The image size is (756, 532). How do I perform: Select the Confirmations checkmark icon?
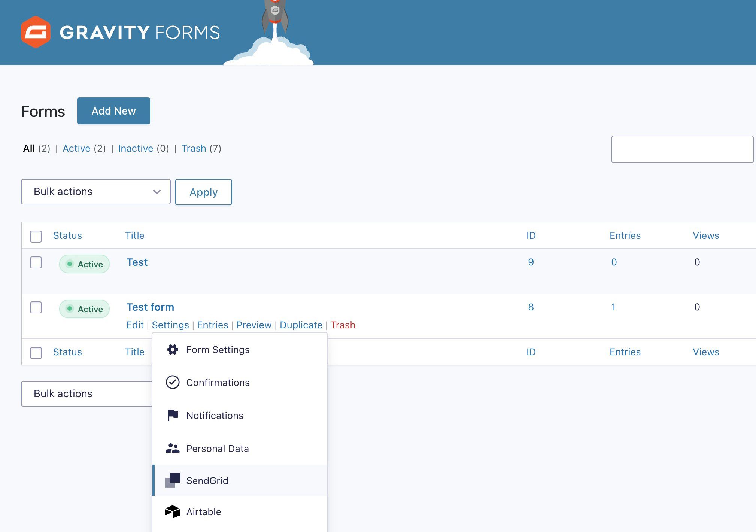coord(173,382)
